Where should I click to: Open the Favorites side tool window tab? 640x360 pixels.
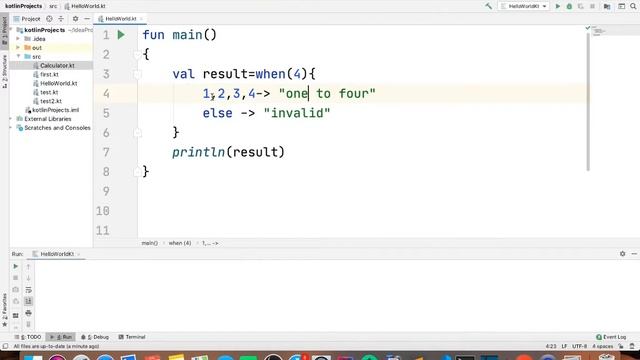[4, 310]
